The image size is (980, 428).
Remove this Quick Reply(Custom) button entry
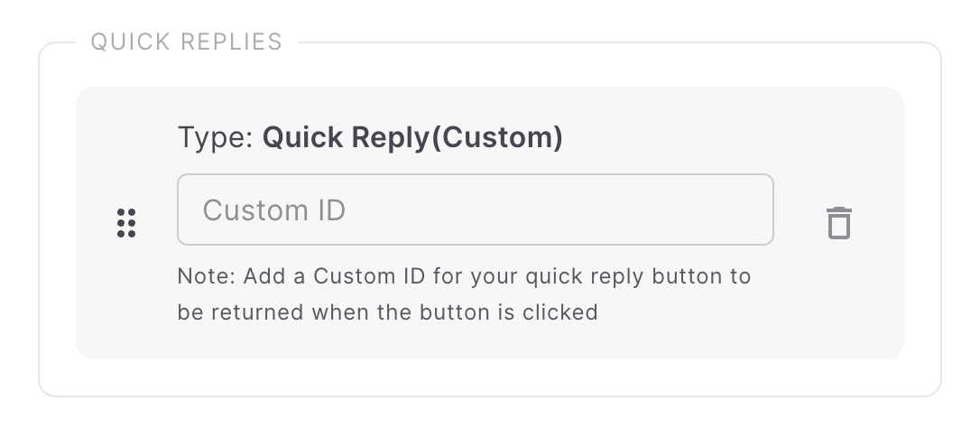pyautogui.click(x=839, y=222)
